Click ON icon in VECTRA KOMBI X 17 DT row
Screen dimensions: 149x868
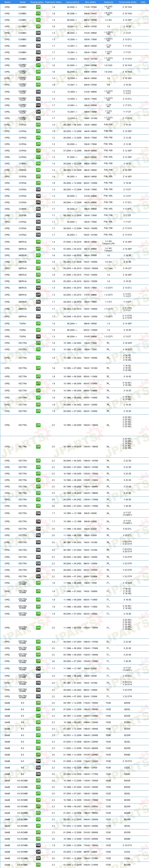tap(38, 669)
